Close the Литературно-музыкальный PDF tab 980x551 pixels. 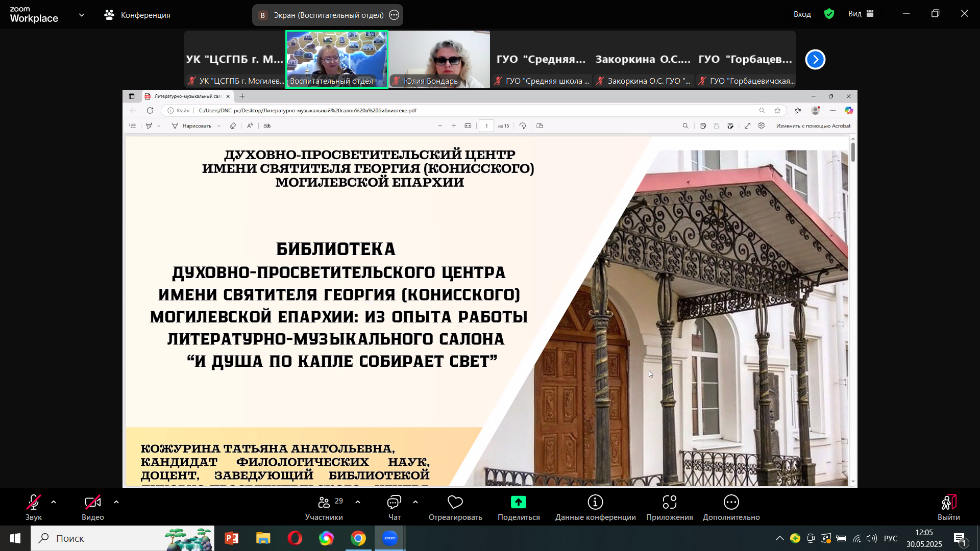tap(228, 96)
